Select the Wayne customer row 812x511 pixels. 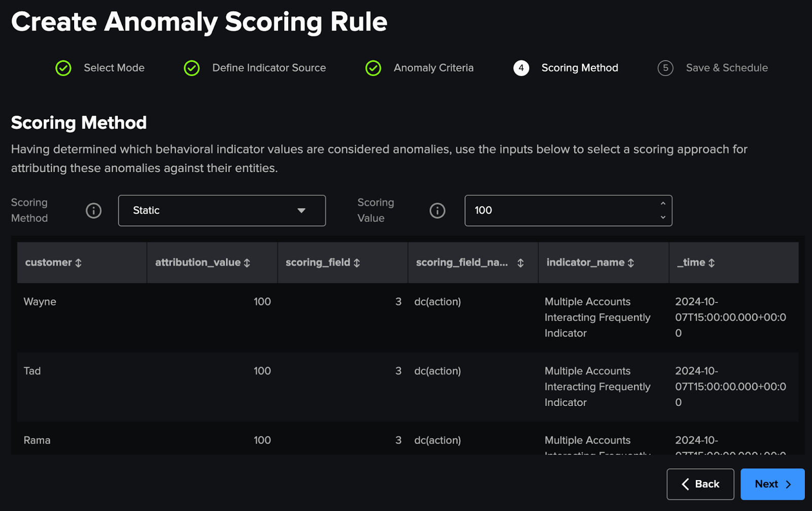point(40,302)
